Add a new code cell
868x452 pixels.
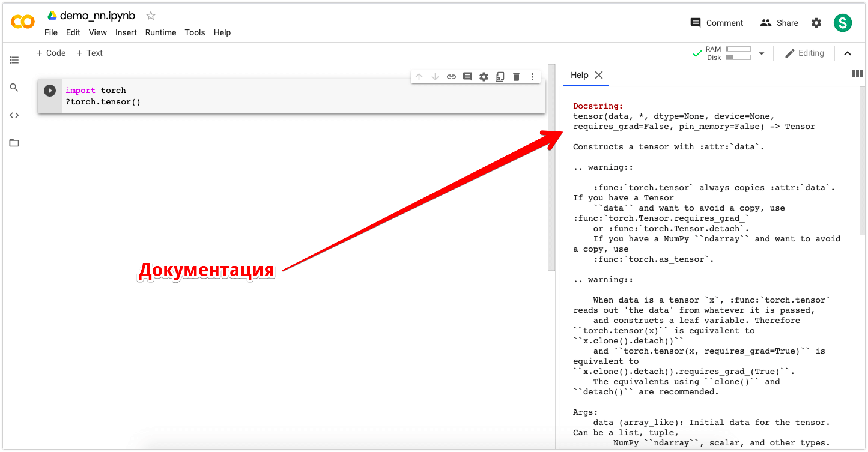click(50, 53)
